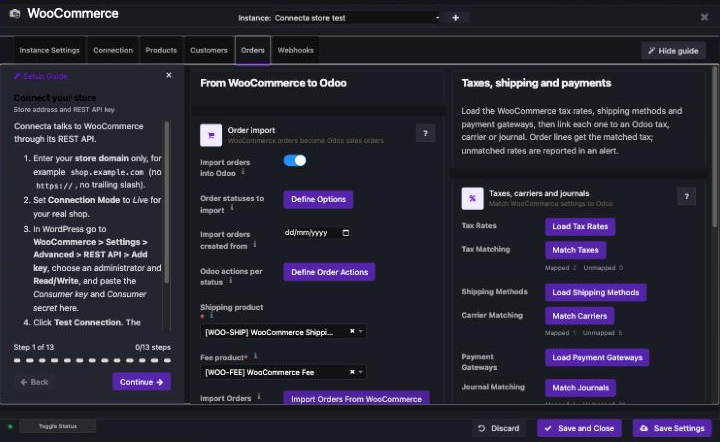Click the created-from date input field
This screenshot has width=720, height=442.
317,233
